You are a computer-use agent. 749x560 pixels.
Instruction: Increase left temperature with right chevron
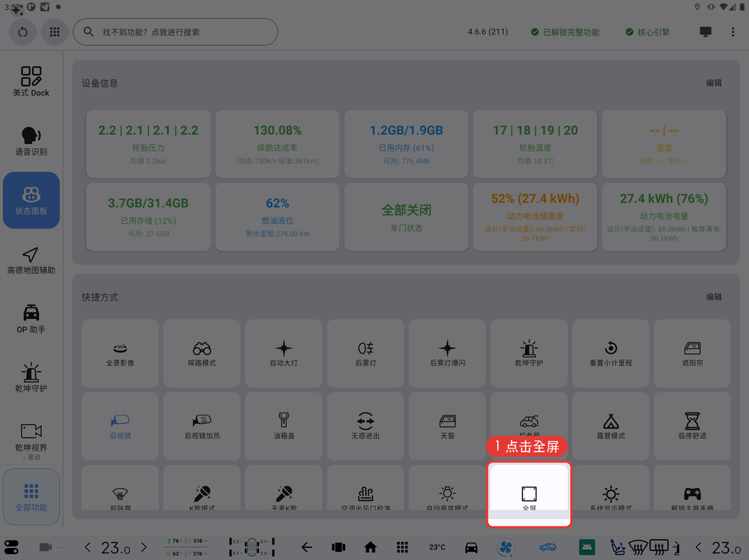point(143,547)
